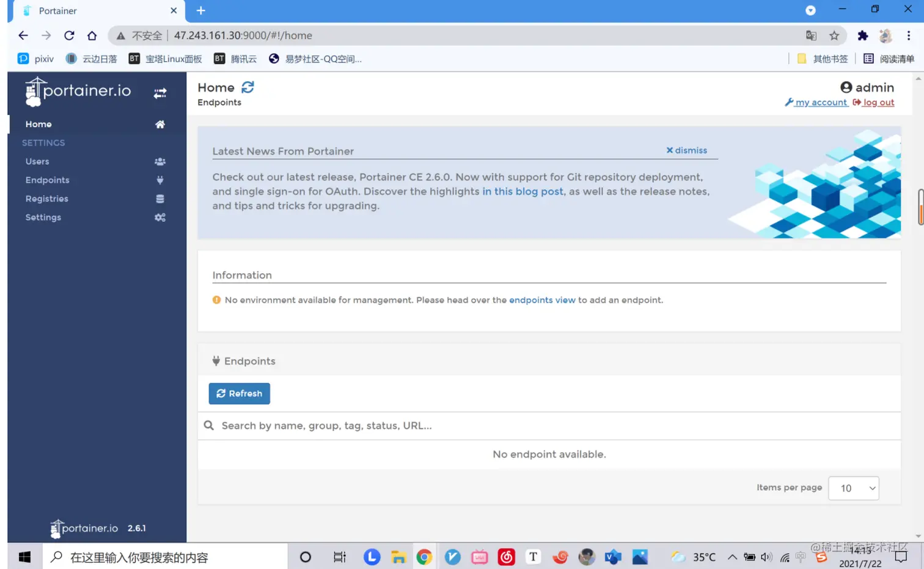The image size is (924, 569).
Task: Click the weather 35°C taskbar widget
Action: [x=693, y=557]
